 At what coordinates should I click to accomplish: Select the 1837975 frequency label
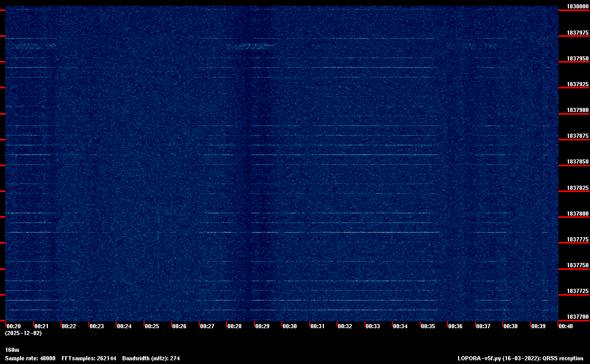pos(577,33)
